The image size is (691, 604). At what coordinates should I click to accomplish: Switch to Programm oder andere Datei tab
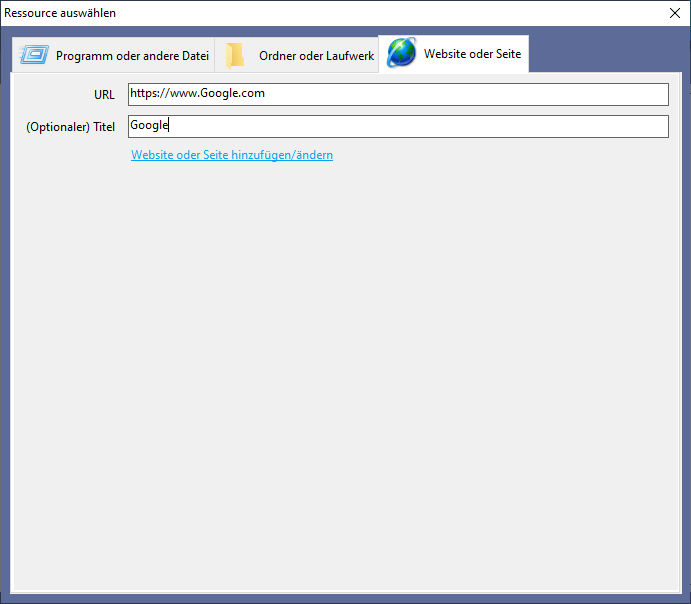pyautogui.click(x=113, y=55)
